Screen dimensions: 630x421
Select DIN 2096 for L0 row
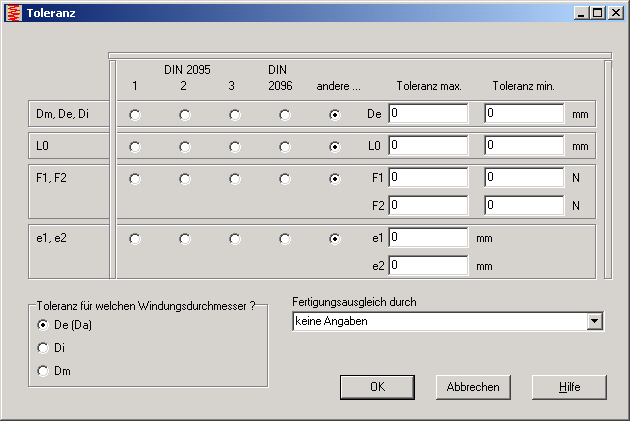(285, 146)
